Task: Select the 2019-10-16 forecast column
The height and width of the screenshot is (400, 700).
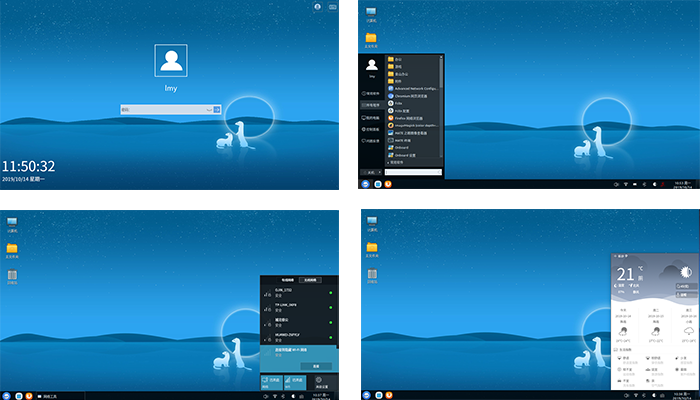Action: pos(689,326)
